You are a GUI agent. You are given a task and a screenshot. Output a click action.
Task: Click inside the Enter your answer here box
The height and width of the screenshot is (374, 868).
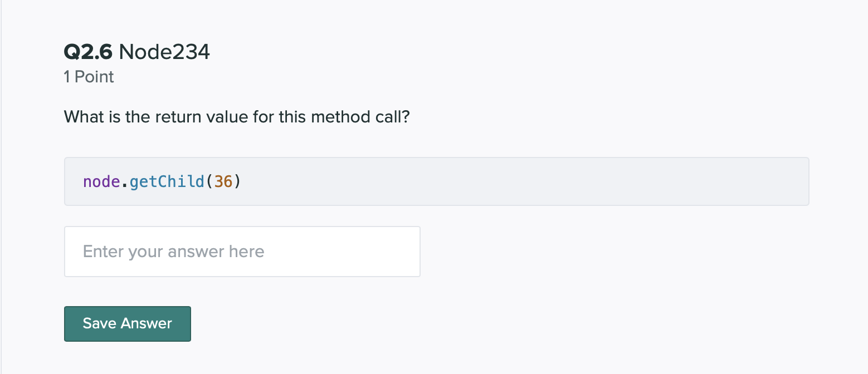pos(242,251)
